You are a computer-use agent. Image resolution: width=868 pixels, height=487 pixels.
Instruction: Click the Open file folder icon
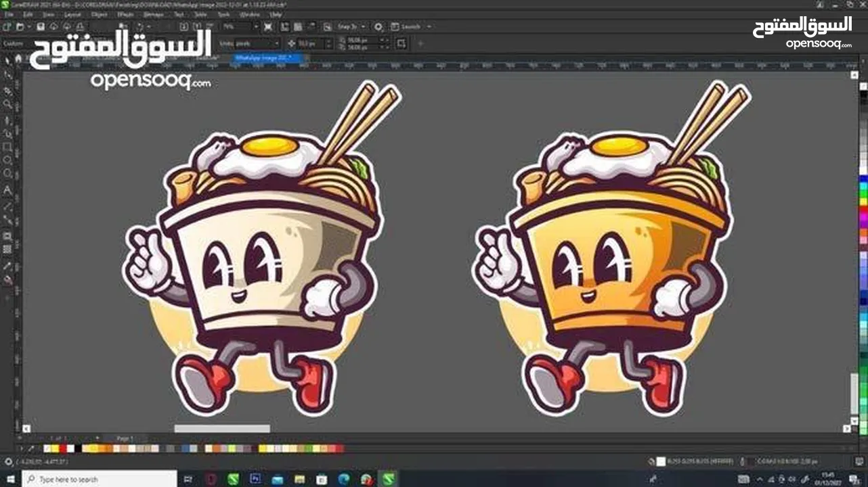[x=21, y=26]
